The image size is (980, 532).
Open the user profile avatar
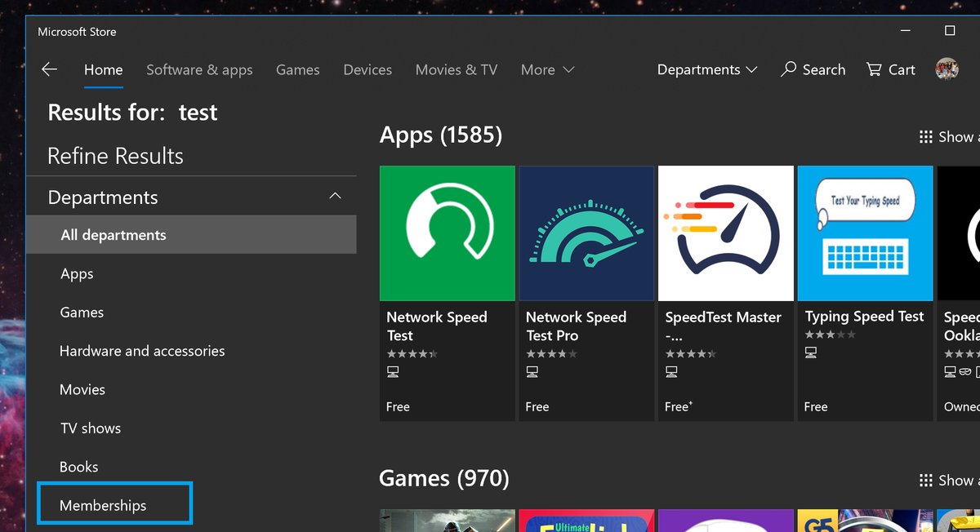click(947, 69)
